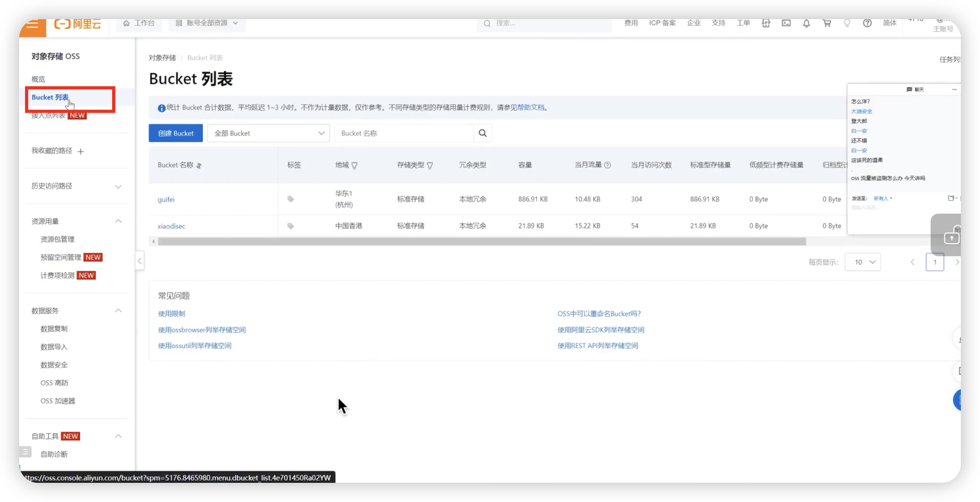Go to previous page arrow
Viewport: 980px width, 502px height.
pyautogui.click(x=913, y=262)
